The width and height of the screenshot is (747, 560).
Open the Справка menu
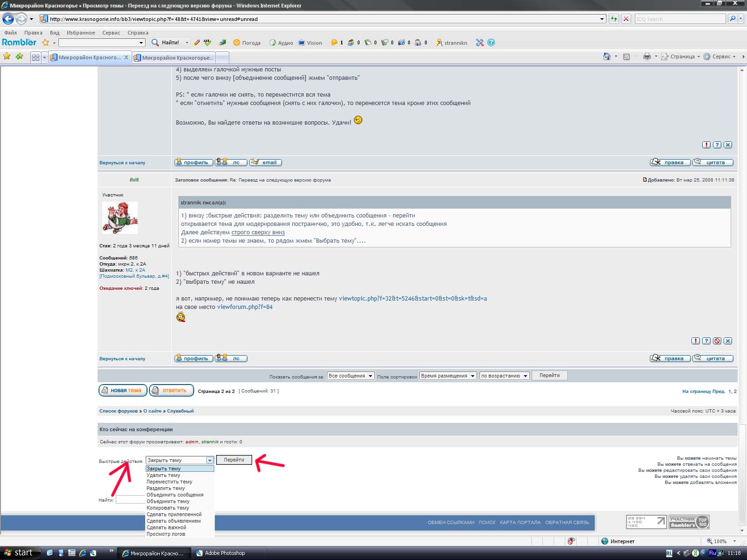tap(138, 33)
